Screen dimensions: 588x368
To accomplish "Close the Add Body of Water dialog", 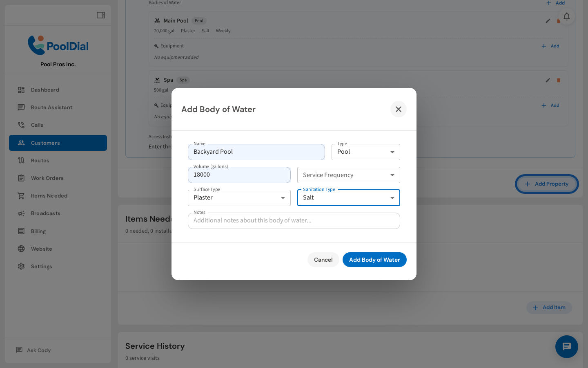I will coord(398,109).
